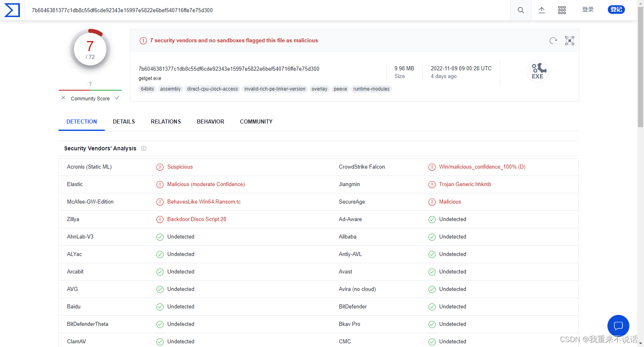The width and height of the screenshot is (644, 347).
Task: Click the 4 days ago text
Action: 444,76
